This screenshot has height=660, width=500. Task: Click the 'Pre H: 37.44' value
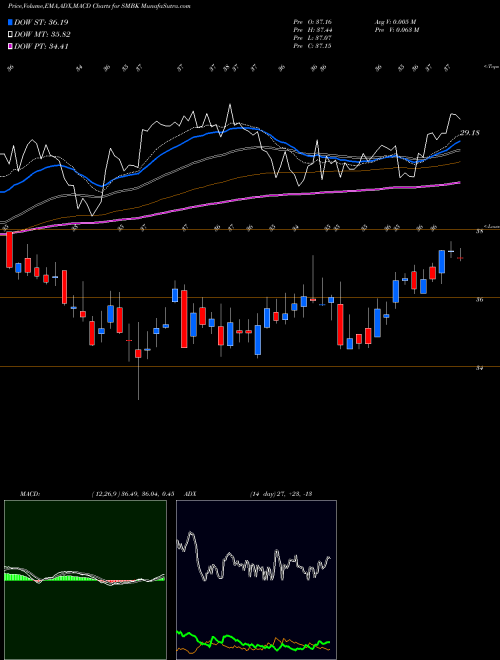[x=312, y=30]
